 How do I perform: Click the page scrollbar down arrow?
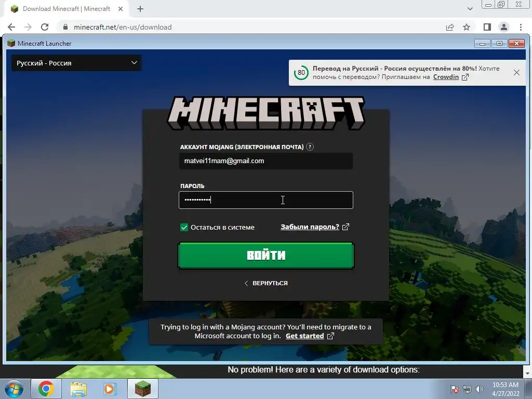point(527,374)
